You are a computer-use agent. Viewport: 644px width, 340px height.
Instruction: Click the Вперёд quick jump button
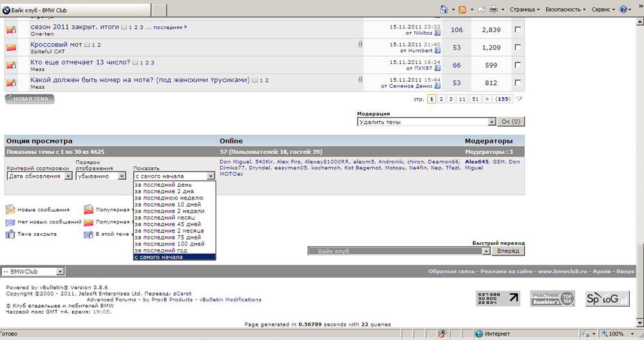point(508,251)
